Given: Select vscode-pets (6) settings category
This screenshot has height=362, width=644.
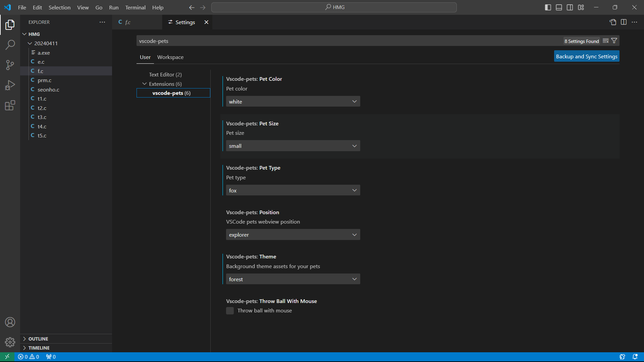Looking at the screenshot, I should pos(173,93).
